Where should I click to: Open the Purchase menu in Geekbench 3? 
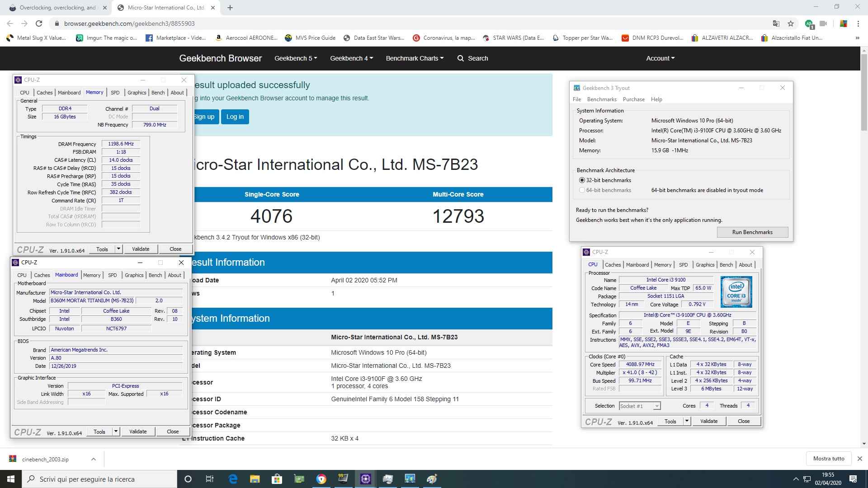point(634,99)
